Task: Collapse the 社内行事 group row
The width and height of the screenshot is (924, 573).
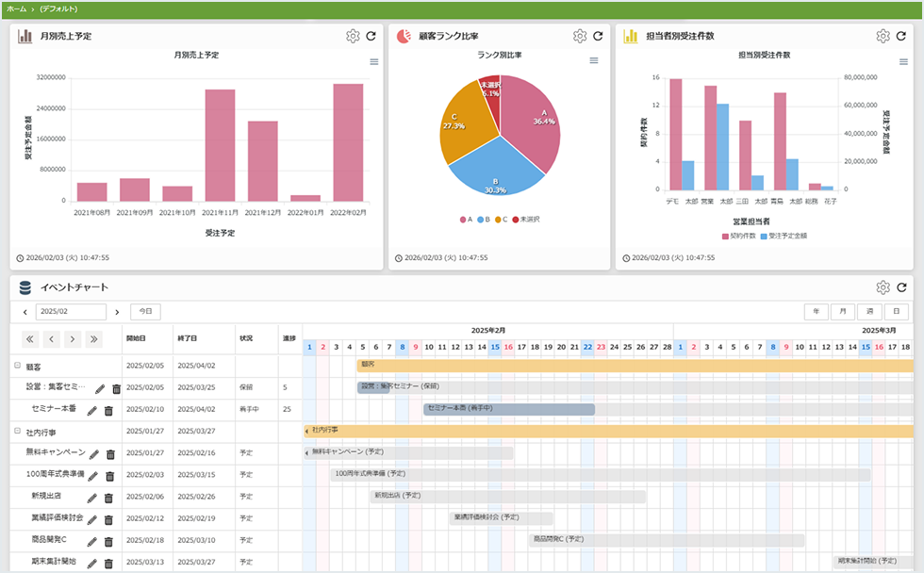Action: 17,431
